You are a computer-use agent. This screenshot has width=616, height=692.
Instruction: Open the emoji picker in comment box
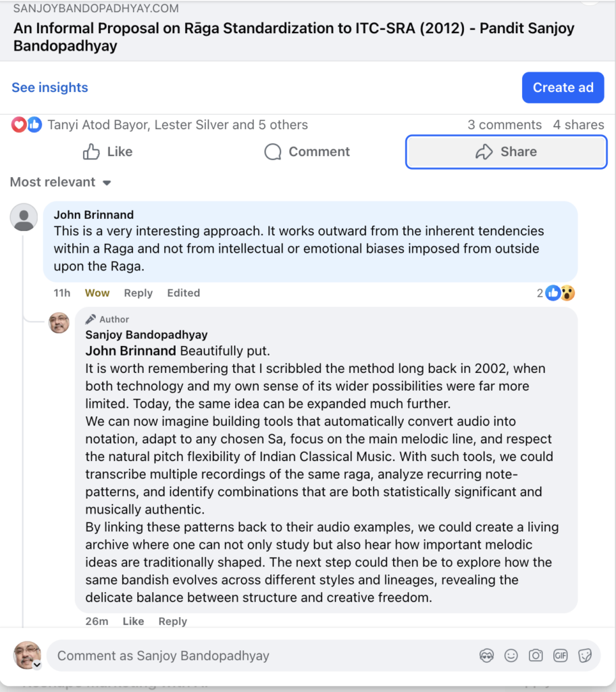(x=511, y=656)
